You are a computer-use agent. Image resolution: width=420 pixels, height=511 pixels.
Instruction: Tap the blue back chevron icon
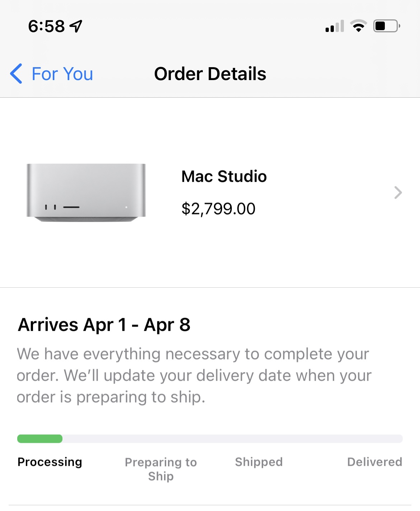click(16, 74)
